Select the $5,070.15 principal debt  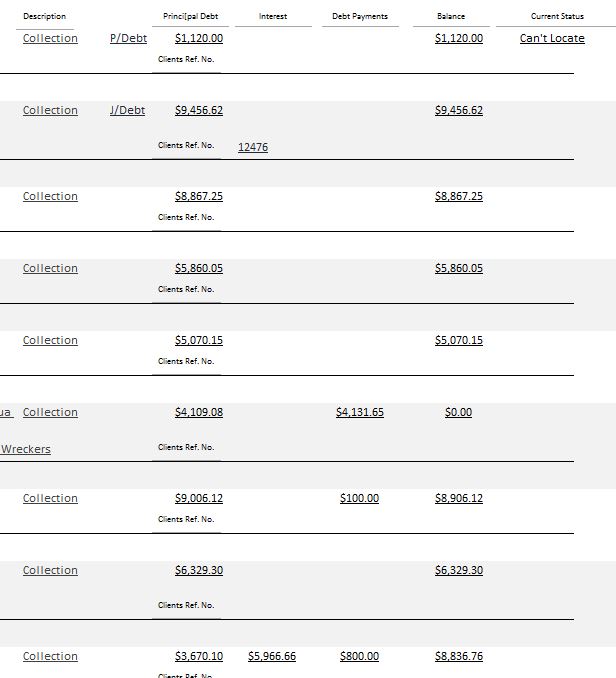[x=199, y=340]
